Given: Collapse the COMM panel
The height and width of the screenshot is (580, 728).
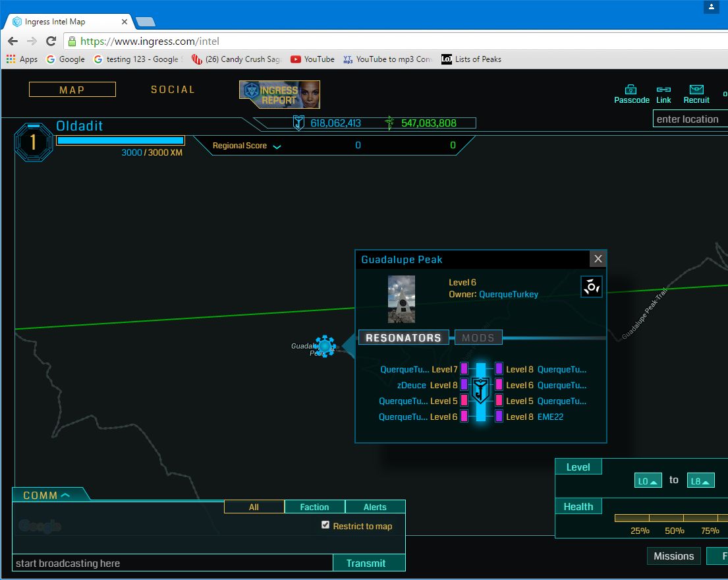Looking at the screenshot, I should coord(47,495).
